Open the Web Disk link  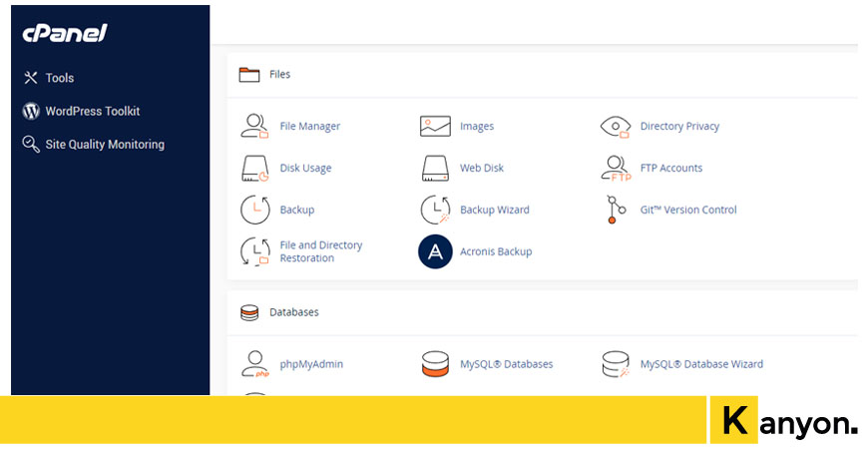[x=482, y=168]
